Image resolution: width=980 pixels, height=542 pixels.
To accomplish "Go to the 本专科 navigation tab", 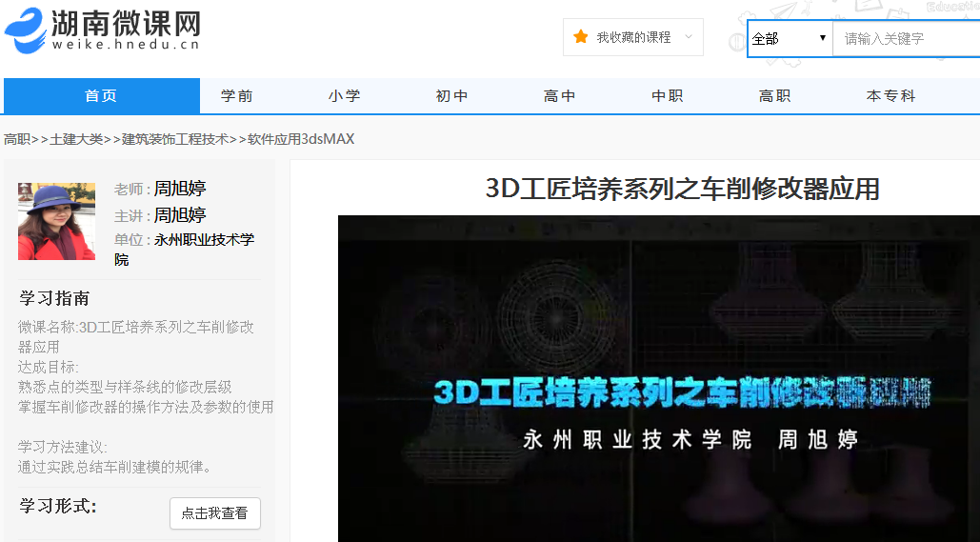I will coord(890,96).
